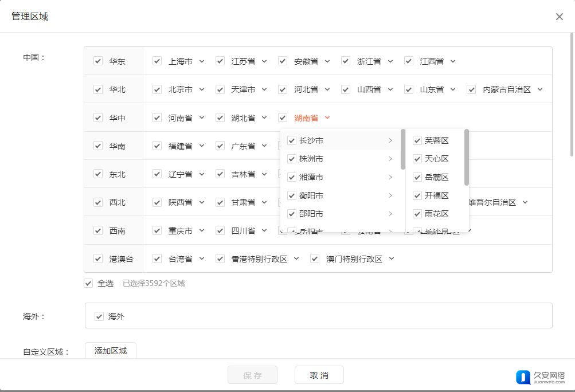Expand 株洲市 submenu arrow
Viewport: 575px width, 392px height.
click(x=390, y=159)
